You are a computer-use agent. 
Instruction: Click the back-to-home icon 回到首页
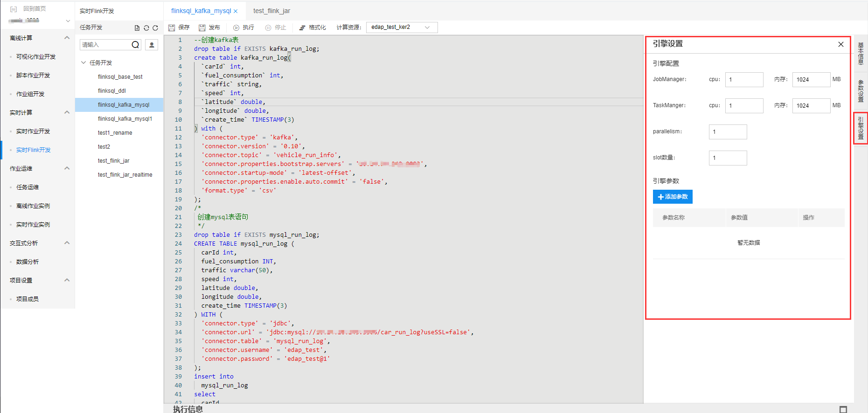pyautogui.click(x=14, y=9)
